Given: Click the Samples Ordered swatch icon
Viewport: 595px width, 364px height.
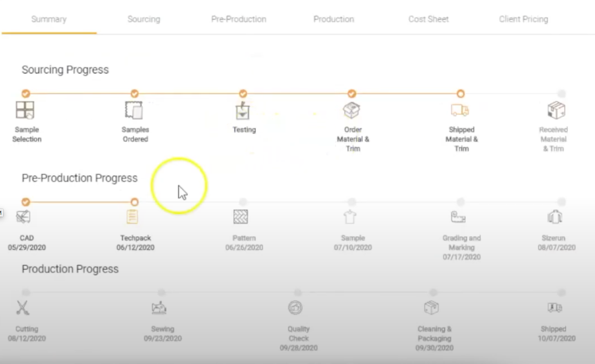Looking at the screenshot, I should pyautogui.click(x=134, y=110).
